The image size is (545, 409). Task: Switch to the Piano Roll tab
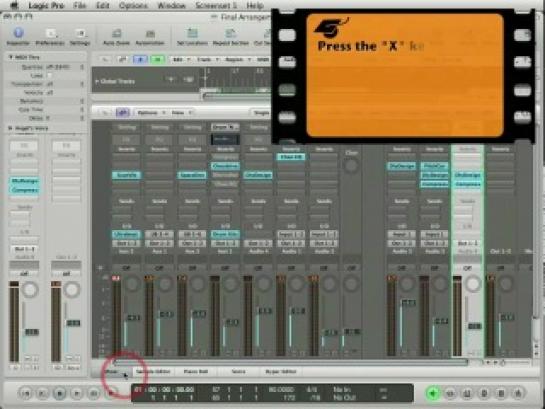tap(196, 371)
